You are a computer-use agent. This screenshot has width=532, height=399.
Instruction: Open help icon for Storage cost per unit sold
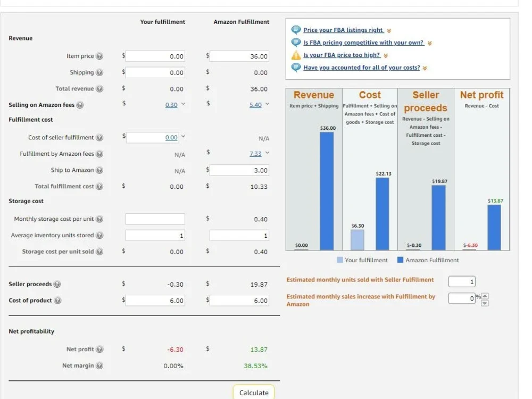tap(99, 252)
